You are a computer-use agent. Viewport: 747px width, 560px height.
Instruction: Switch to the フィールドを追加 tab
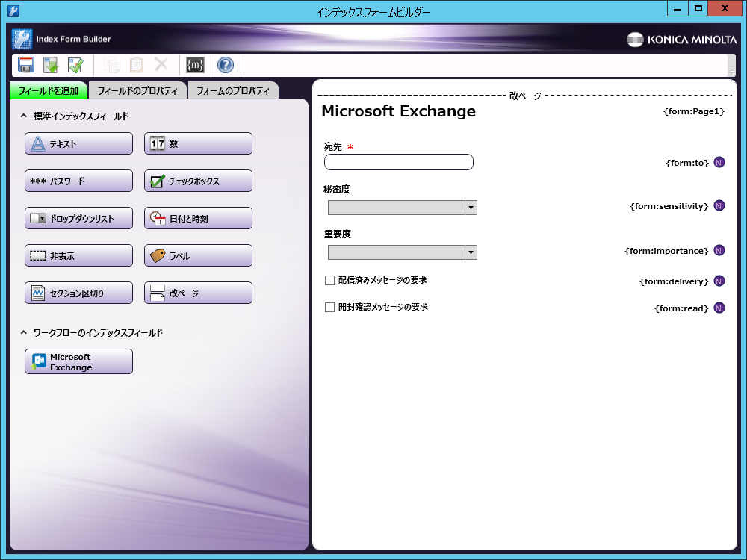pos(49,90)
